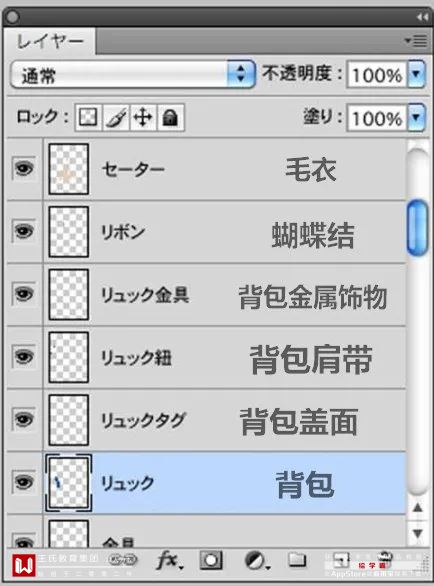Click the scrollbar down arrow
The width and height of the screenshot is (434, 586).
pyautogui.click(x=418, y=533)
